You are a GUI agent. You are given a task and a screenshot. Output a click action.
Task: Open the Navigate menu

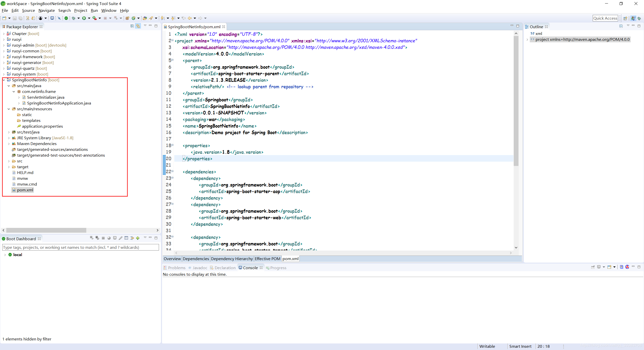pos(47,10)
